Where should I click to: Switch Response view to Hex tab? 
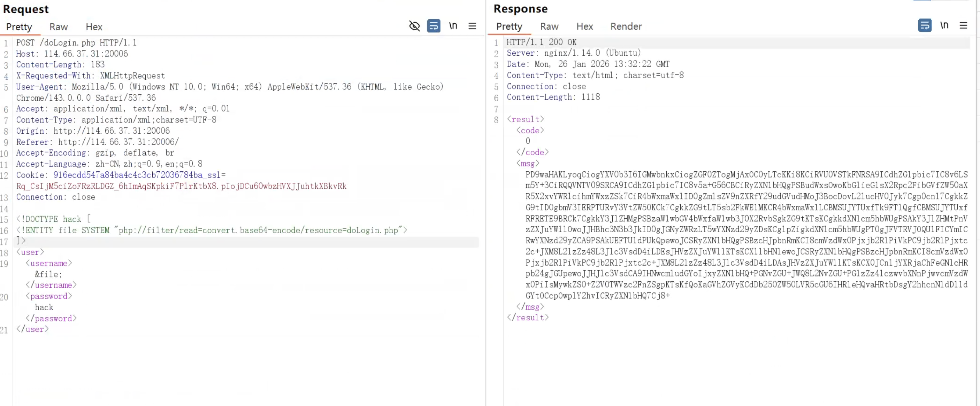pyautogui.click(x=584, y=26)
